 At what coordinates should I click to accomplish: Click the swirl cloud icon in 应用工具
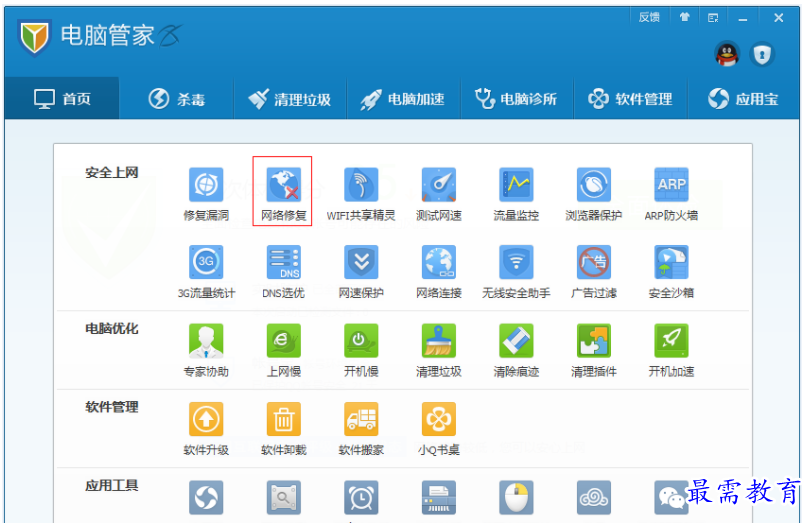(593, 498)
